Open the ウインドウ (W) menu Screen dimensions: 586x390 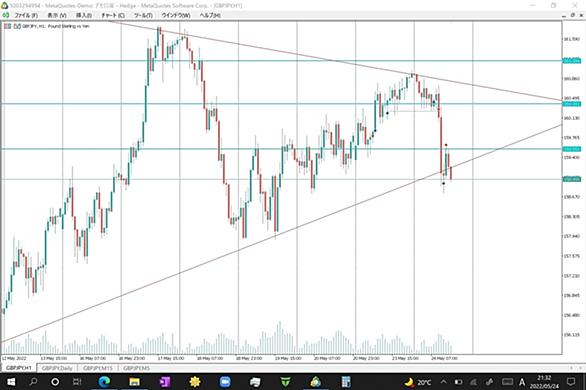tap(176, 15)
